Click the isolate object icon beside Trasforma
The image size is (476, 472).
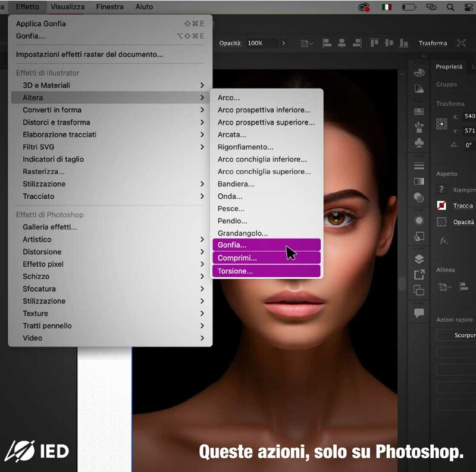(462, 43)
